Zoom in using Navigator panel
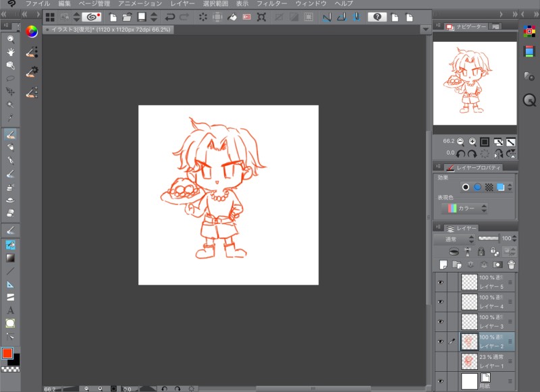Viewport: 540px width, 392px height. tap(473, 142)
